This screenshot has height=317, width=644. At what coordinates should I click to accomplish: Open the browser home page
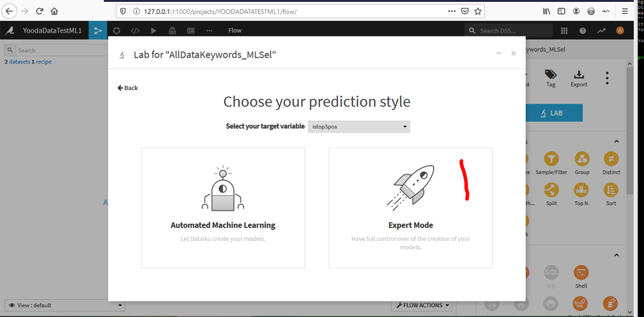pos(54,11)
